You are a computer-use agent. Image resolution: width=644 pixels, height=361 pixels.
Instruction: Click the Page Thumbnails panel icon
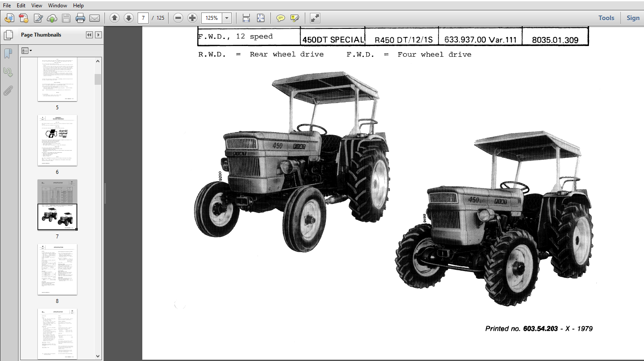(8, 35)
